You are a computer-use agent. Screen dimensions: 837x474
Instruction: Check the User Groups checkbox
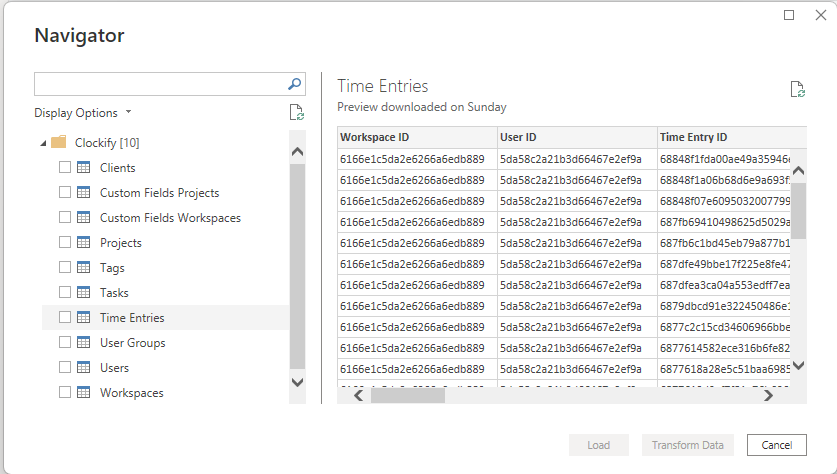click(x=65, y=342)
